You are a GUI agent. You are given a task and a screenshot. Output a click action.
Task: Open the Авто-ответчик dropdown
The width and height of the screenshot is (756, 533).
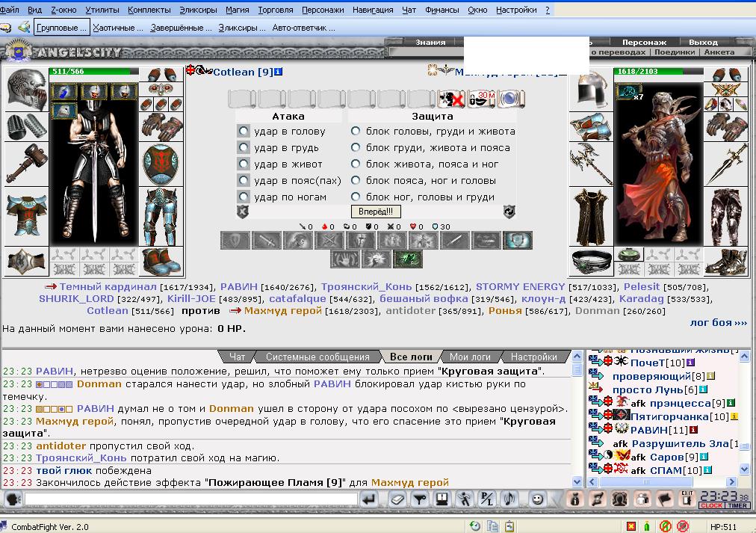coord(304,28)
